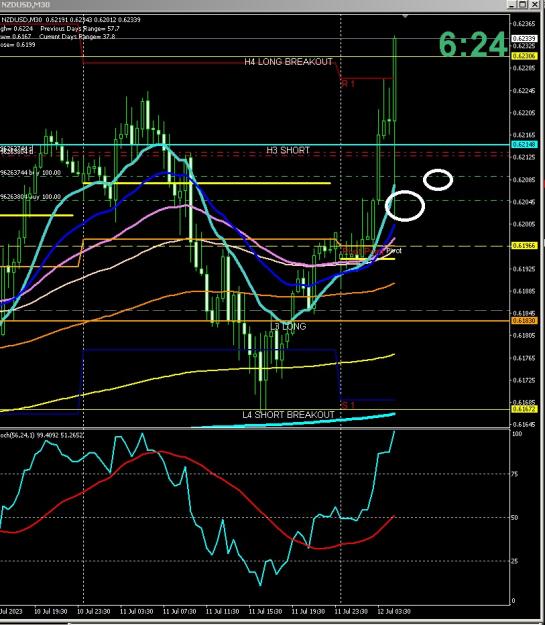Select the H3 SHORT level label
This screenshot has width=545, height=625.
tap(288, 150)
